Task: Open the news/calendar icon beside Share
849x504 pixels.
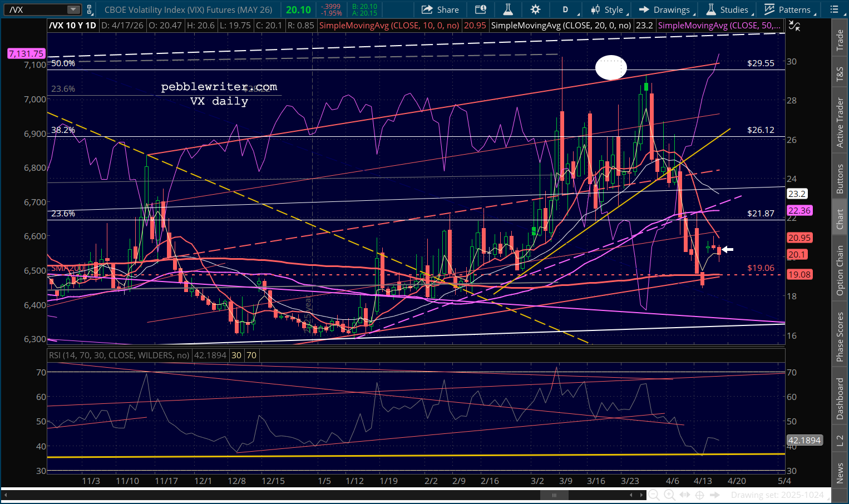Action: [480, 9]
